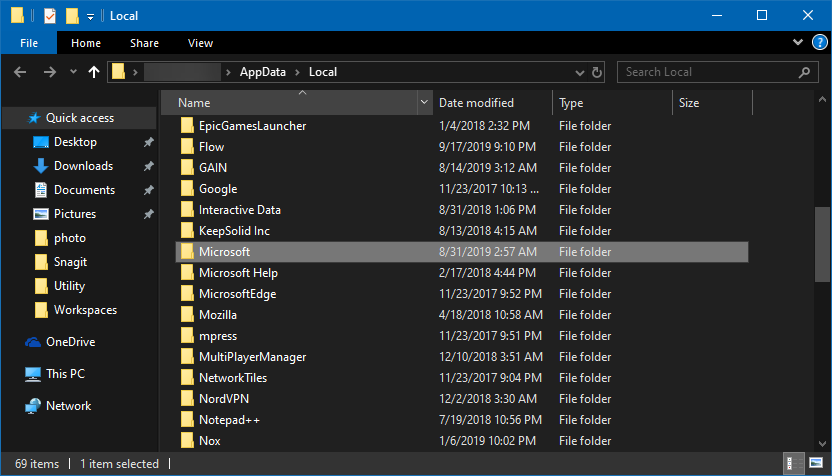
Task: Refresh the Local folder view
Action: pos(597,72)
